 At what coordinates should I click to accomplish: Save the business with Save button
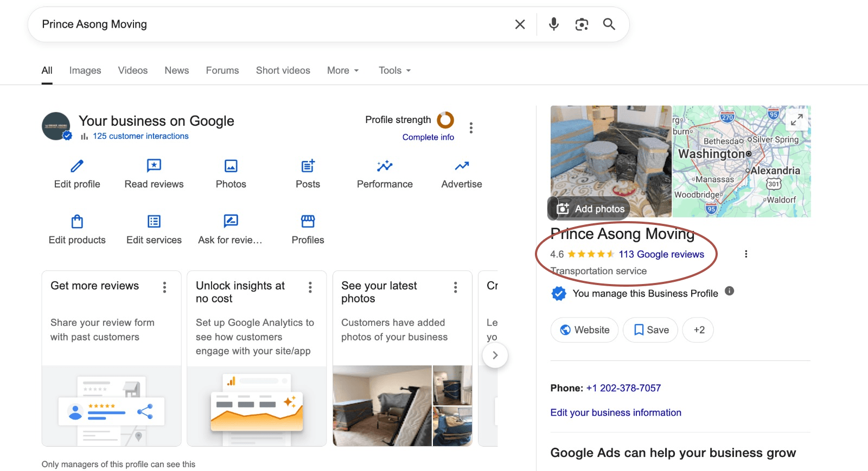click(x=650, y=330)
